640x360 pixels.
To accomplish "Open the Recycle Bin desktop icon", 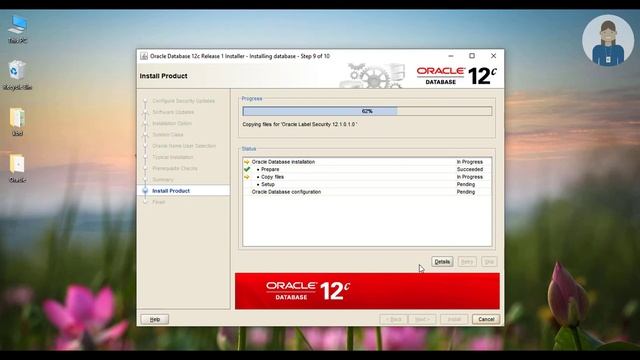I will (17, 75).
